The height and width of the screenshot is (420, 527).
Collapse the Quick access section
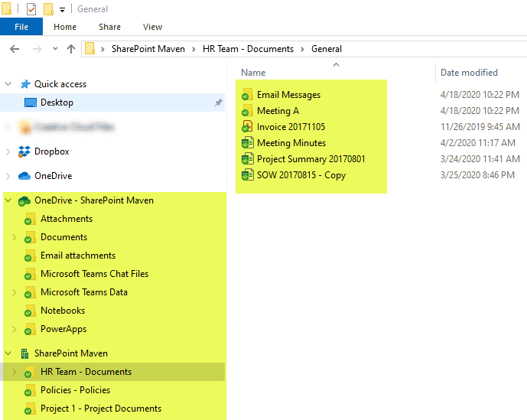(8, 84)
